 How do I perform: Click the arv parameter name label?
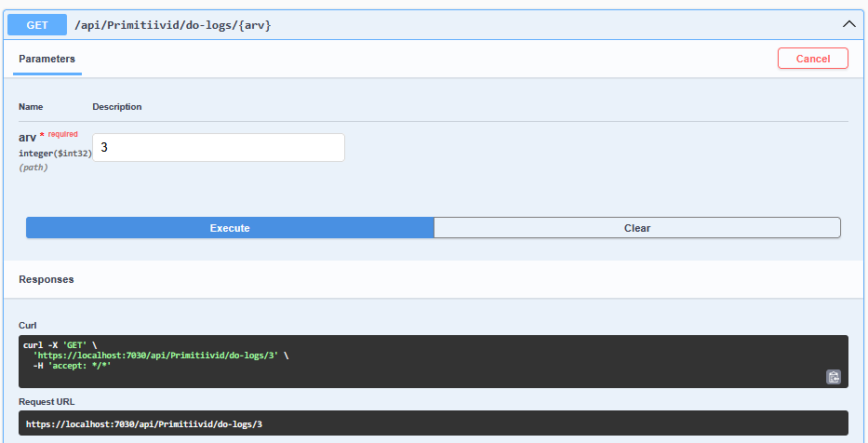coord(27,137)
